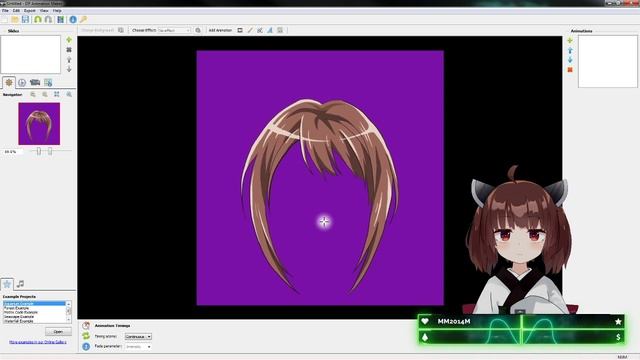Click the hair preview thumbnail in Navigation

(x=39, y=124)
